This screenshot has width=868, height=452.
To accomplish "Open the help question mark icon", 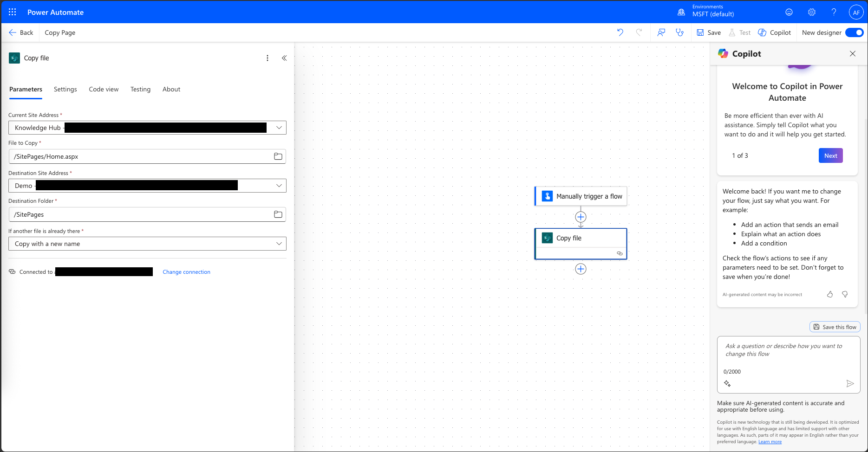I will click(834, 12).
